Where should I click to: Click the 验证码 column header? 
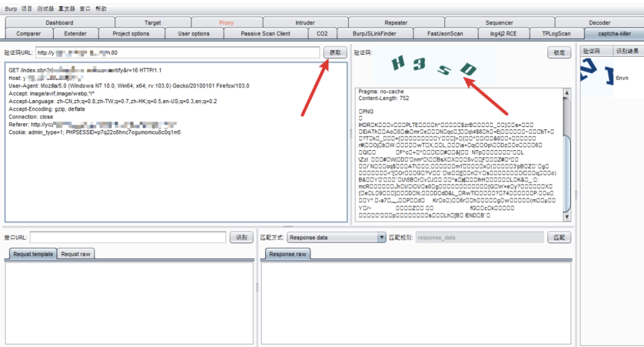point(596,51)
